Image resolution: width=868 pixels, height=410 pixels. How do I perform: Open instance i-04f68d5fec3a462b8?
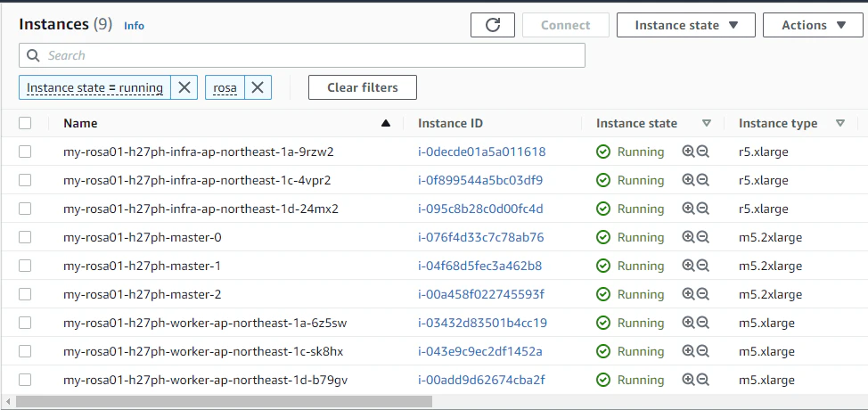click(480, 266)
